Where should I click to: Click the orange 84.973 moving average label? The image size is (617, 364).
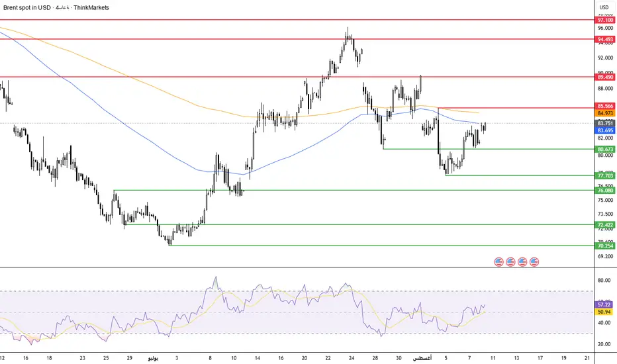point(605,113)
